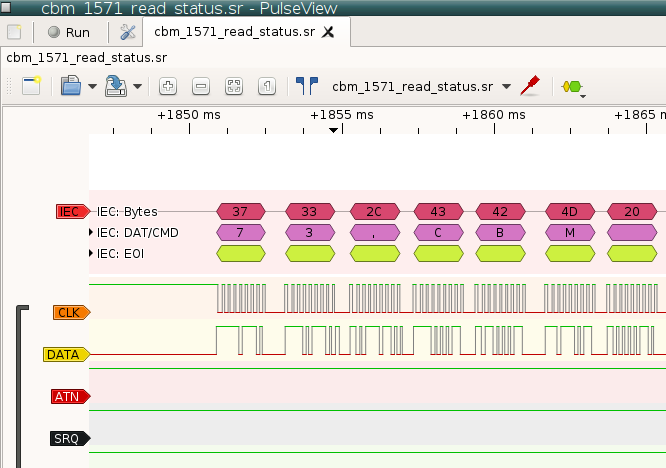Switch to the cbm_1571_read_status.sr tab

point(234,32)
